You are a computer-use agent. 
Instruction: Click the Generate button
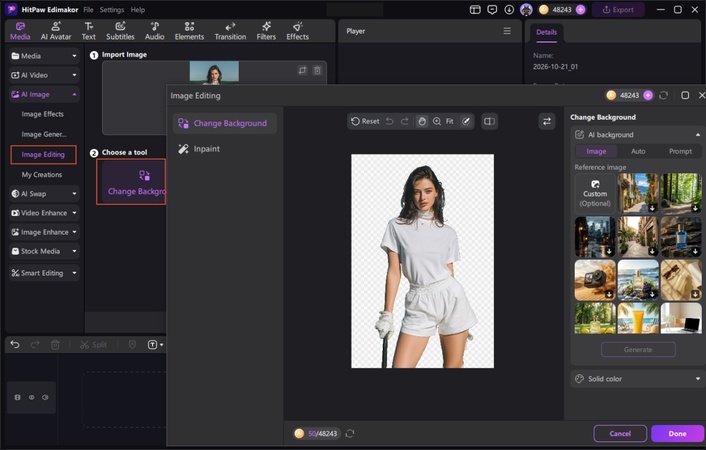(x=638, y=350)
